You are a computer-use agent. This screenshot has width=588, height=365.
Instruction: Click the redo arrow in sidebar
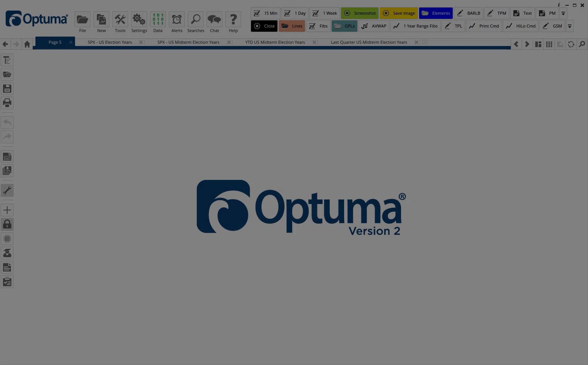pos(7,137)
